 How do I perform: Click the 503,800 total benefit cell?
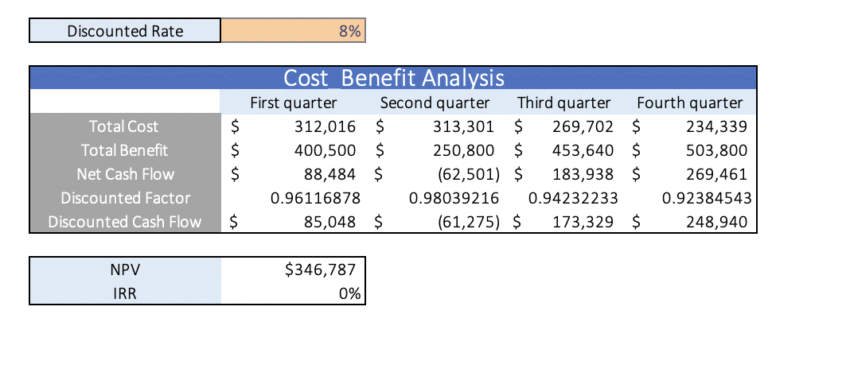coord(690,150)
